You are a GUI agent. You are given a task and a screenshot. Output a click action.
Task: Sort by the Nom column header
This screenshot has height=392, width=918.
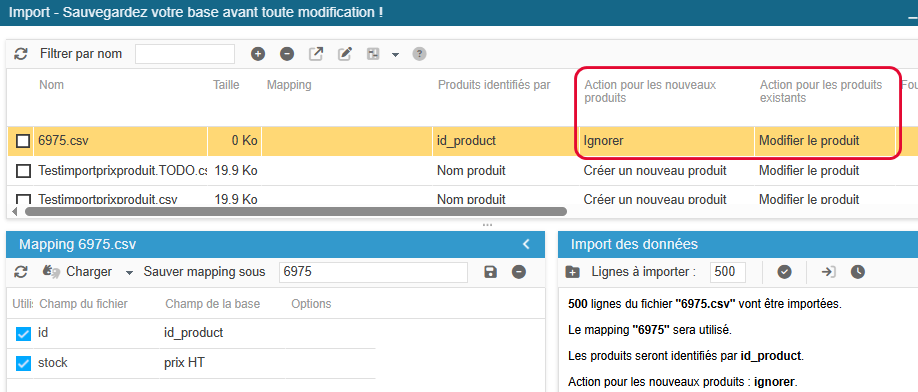52,85
